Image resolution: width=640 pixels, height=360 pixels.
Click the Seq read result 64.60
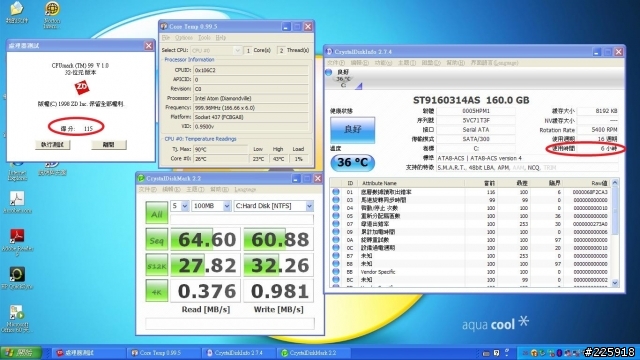206,240
